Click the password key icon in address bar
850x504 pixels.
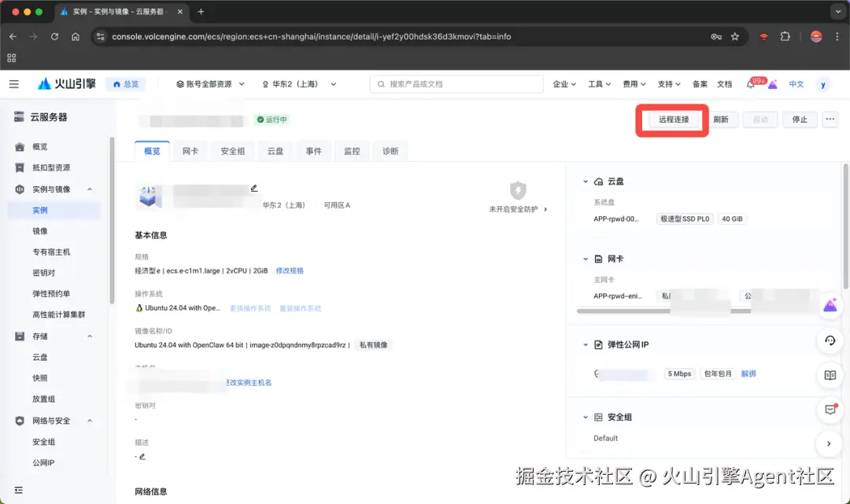(x=716, y=36)
